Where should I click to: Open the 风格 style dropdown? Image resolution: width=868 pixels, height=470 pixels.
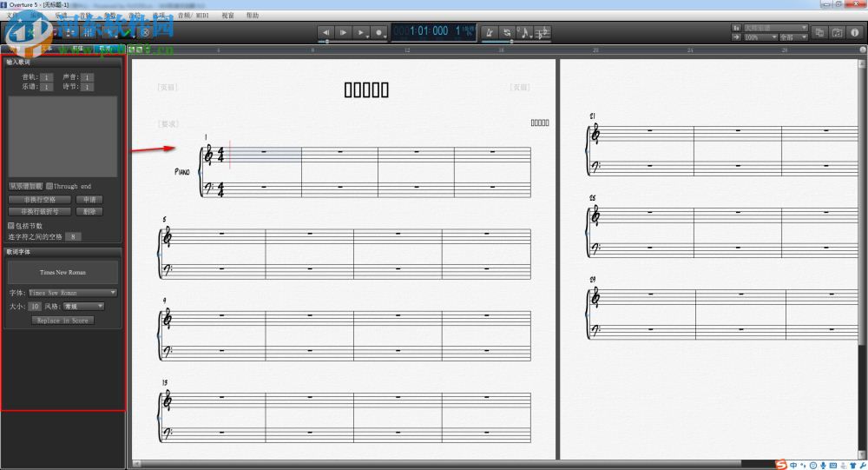tap(83, 306)
